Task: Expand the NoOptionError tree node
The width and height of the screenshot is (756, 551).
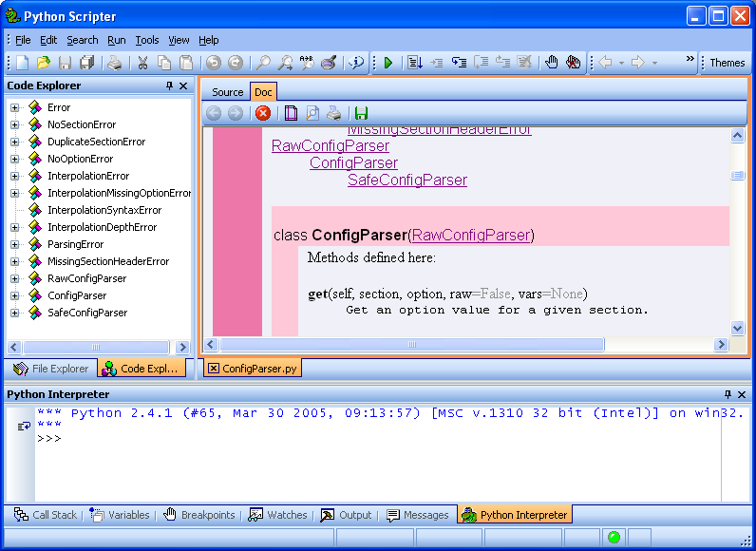Action: 14,159
